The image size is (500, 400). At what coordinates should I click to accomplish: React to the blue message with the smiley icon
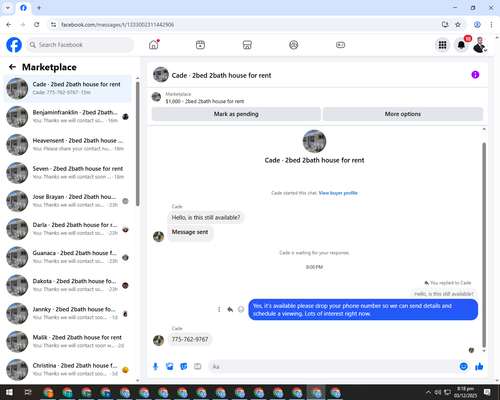pyautogui.click(x=241, y=309)
